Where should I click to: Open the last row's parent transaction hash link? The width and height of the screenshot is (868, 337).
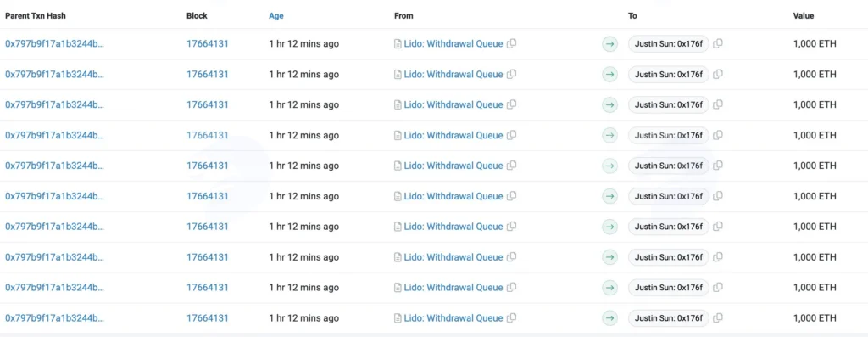(55, 318)
